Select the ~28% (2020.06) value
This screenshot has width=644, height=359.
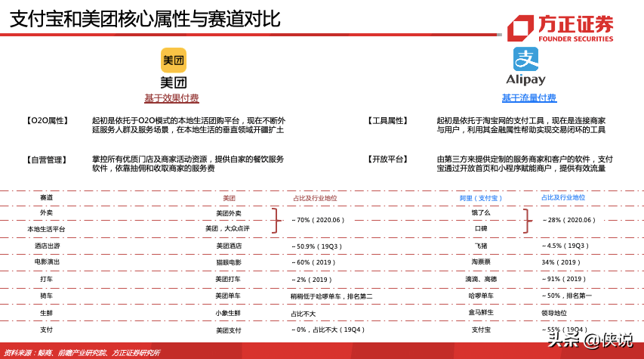point(569,220)
